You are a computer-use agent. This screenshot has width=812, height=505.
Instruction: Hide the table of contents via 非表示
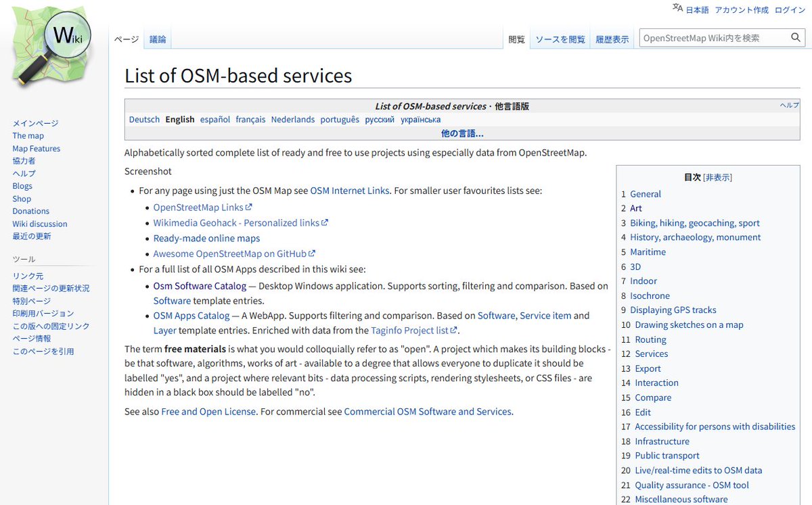click(x=717, y=177)
